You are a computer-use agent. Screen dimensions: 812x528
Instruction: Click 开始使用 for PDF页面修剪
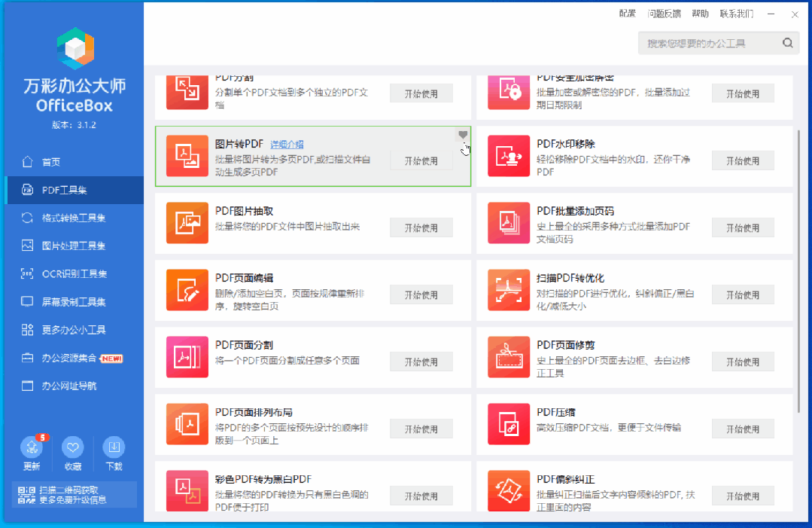pyautogui.click(x=743, y=362)
